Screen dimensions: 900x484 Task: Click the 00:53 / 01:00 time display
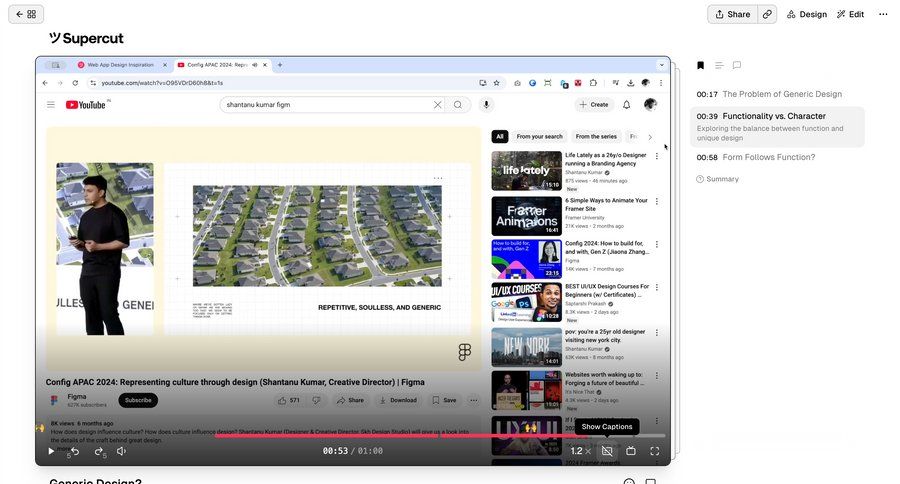click(x=352, y=451)
